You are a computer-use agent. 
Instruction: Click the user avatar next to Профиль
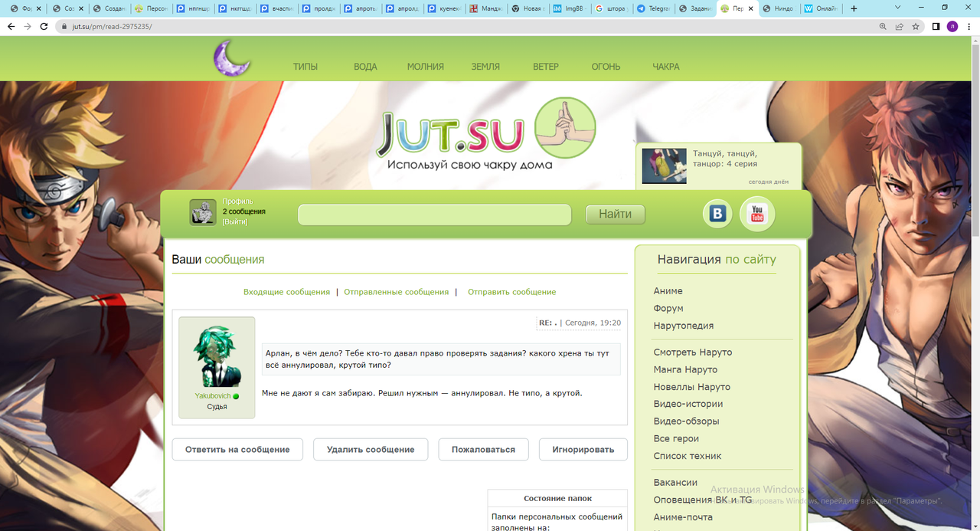[203, 212]
